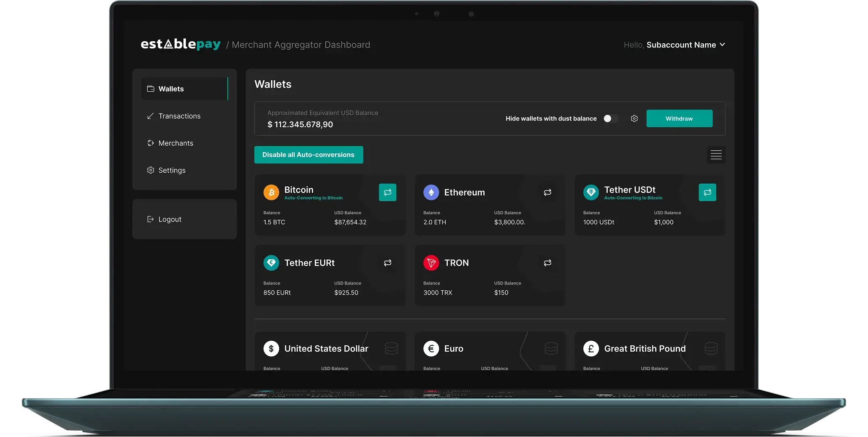Enable auto-conversion for Ethereum wallet
868x437 pixels.
(x=547, y=192)
